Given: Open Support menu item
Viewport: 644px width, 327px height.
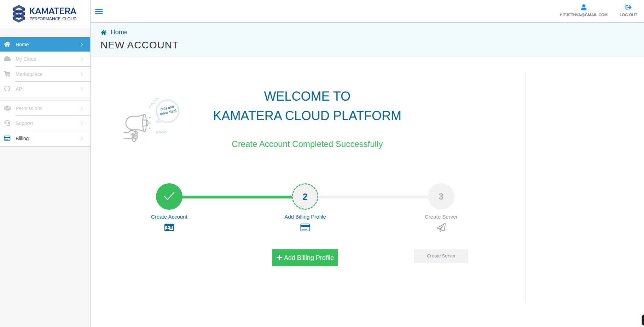Looking at the screenshot, I should [45, 123].
